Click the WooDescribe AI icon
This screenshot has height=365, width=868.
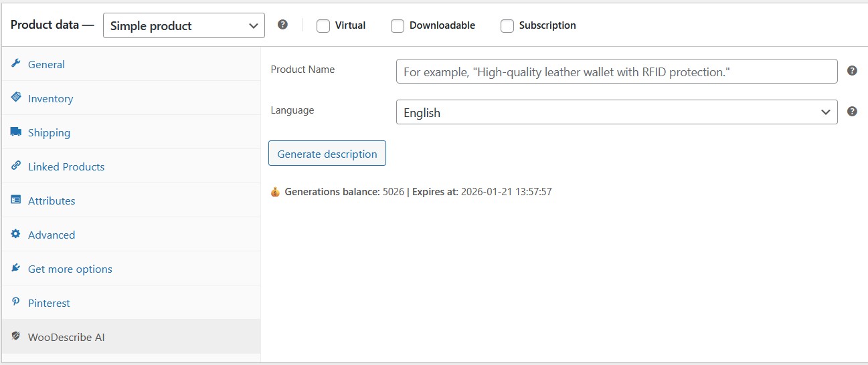(x=16, y=336)
